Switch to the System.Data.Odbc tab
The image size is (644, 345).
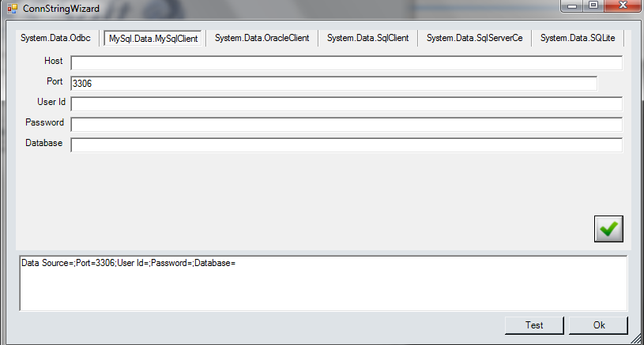(x=55, y=38)
